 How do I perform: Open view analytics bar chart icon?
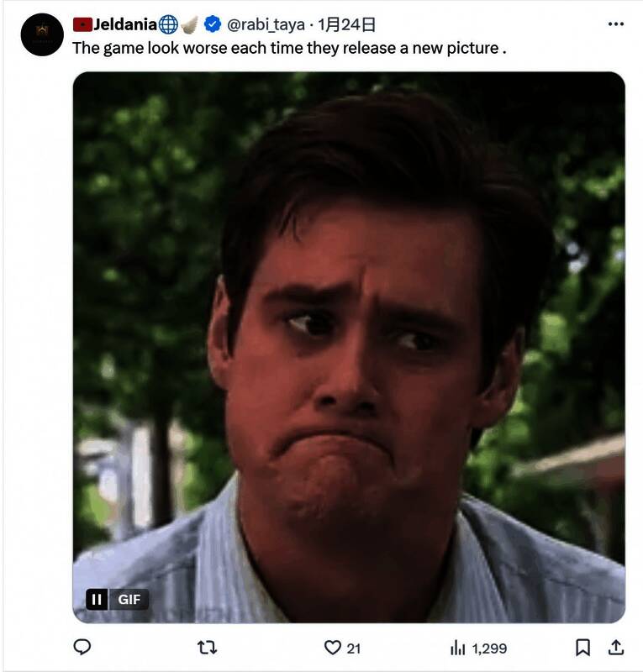pos(458,648)
